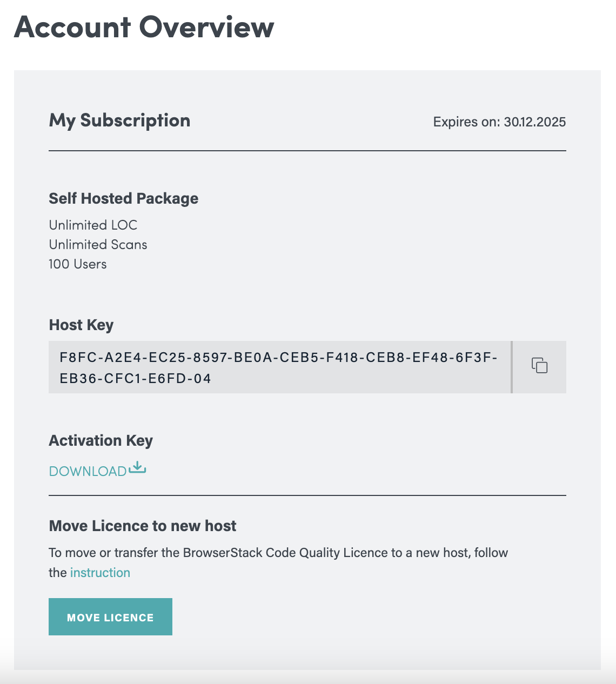Click the Expires on 30.12.2025 text

click(x=499, y=122)
